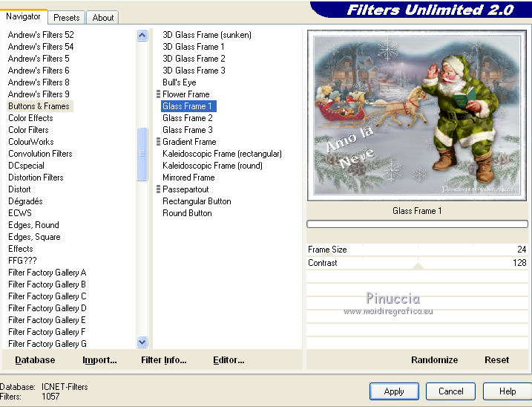Choose Gradient Frame filter
532x407 pixels.
189,142
